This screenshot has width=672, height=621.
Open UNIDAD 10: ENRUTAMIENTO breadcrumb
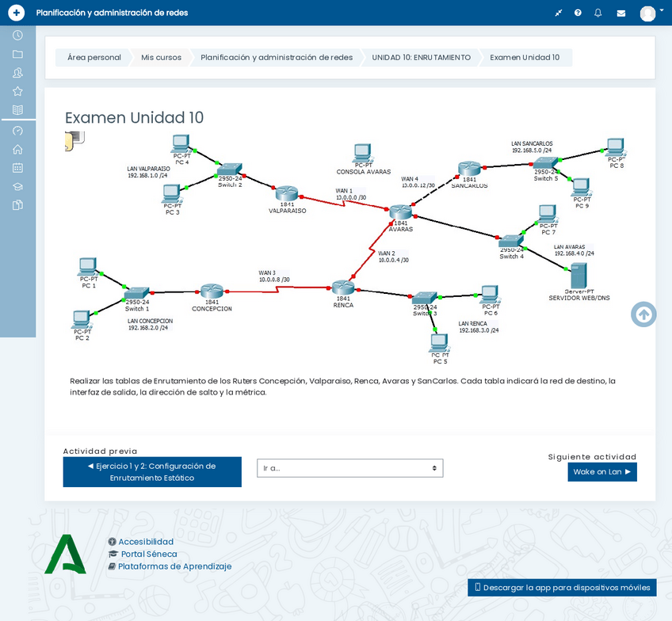421,57
